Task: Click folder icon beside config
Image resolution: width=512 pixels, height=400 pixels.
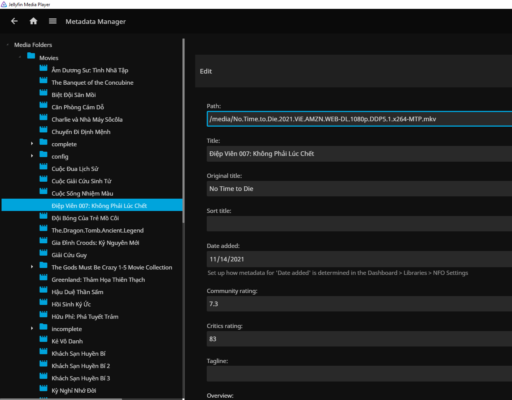Action: click(43, 154)
